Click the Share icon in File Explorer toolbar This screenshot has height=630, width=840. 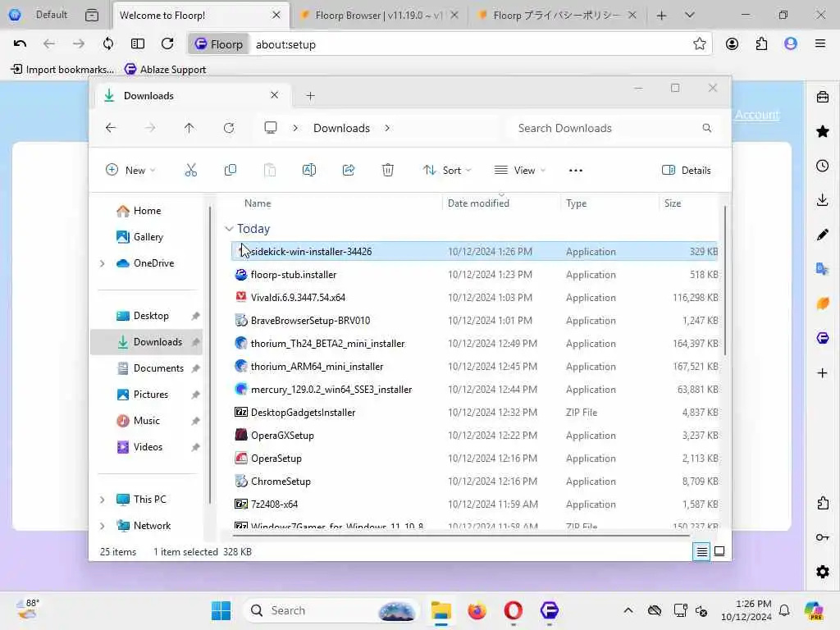coord(349,171)
